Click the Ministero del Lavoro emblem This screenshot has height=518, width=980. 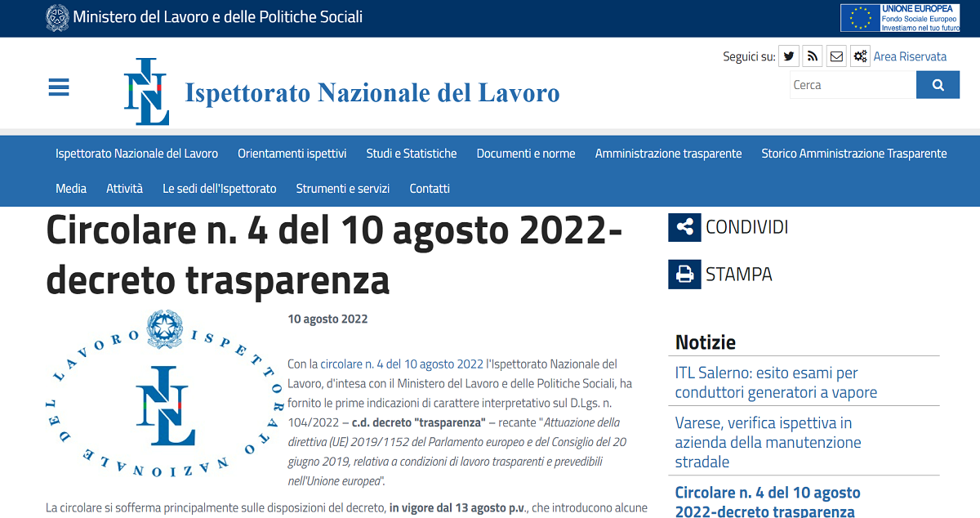tap(57, 18)
